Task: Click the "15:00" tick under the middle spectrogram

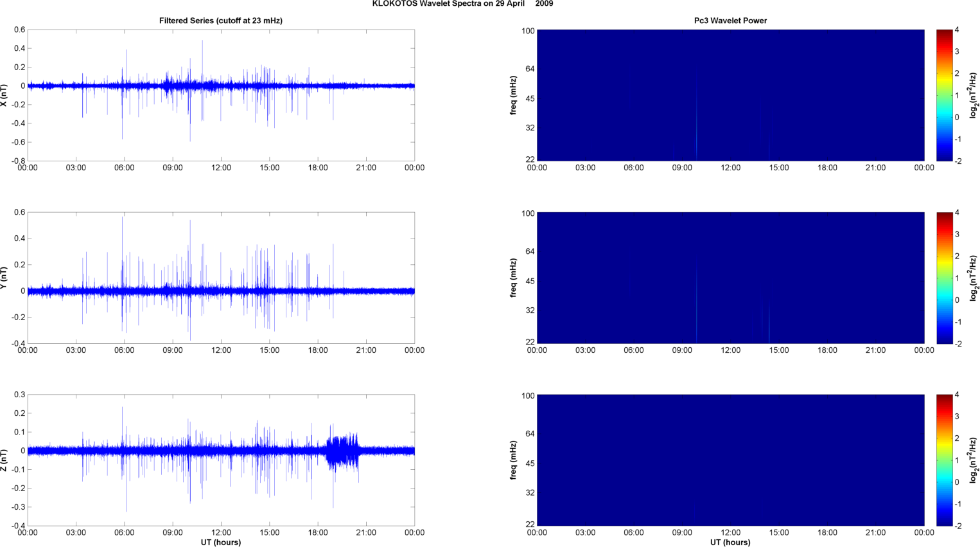Action: [779, 350]
